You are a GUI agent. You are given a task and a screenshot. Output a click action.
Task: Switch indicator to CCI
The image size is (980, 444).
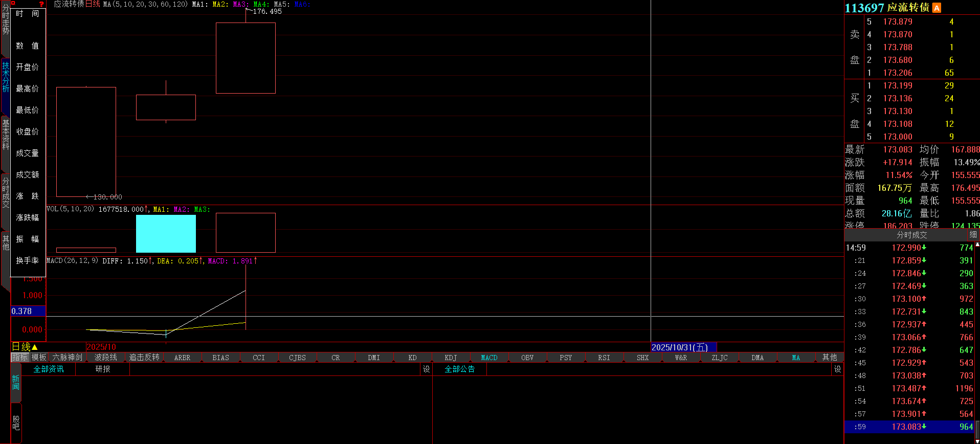(x=259, y=358)
